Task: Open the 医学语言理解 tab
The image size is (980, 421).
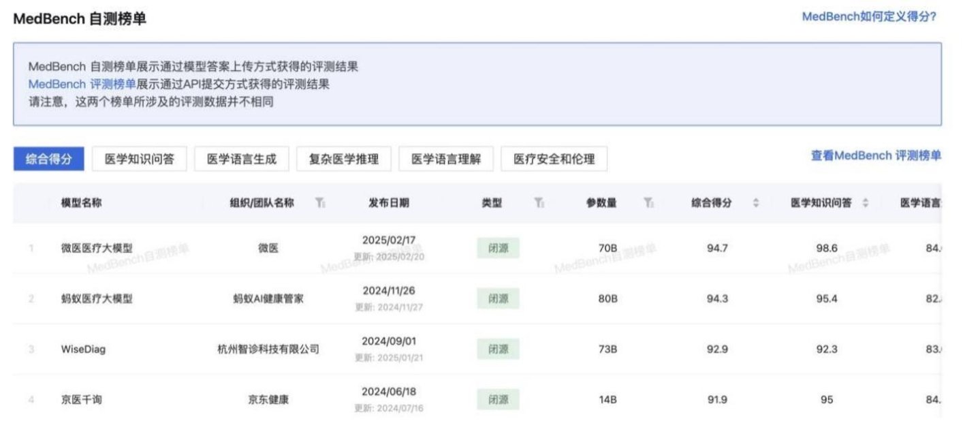Action: (x=447, y=159)
